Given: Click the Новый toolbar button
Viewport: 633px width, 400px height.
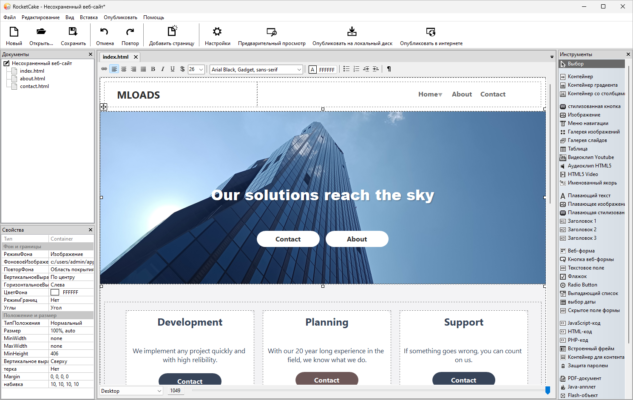Looking at the screenshot, I should (x=14, y=36).
